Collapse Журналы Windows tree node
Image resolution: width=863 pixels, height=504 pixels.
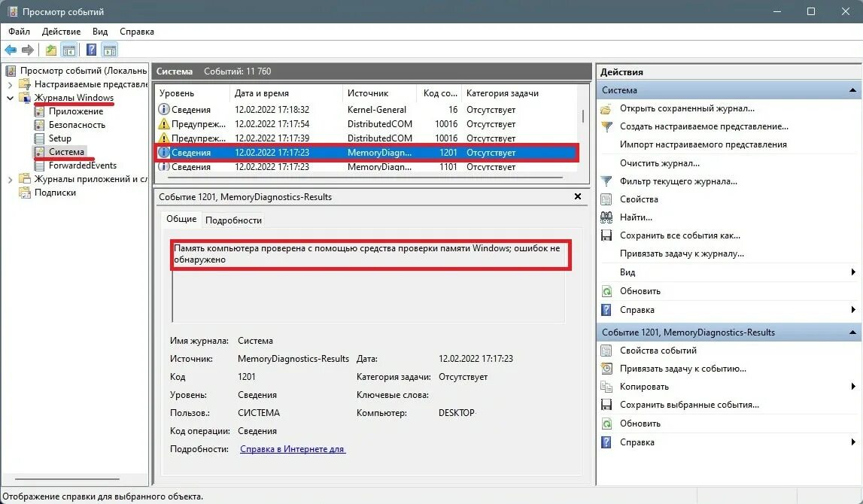pyautogui.click(x=10, y=98)
